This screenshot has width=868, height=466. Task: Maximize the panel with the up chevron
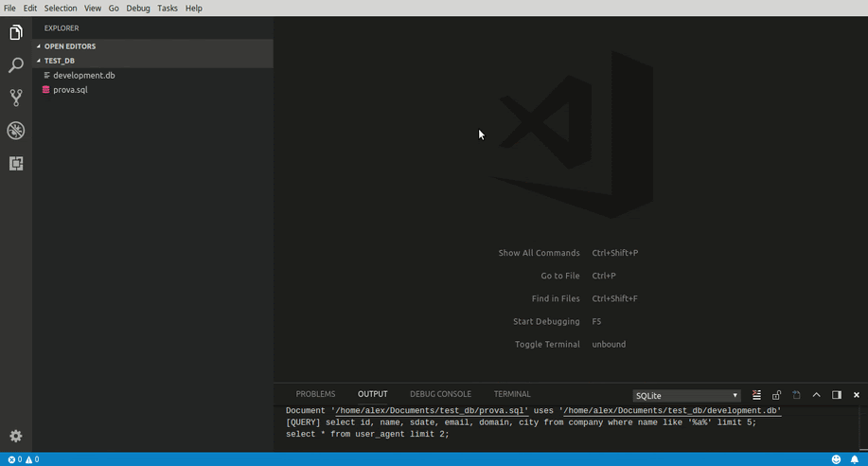tap(816, 395)
